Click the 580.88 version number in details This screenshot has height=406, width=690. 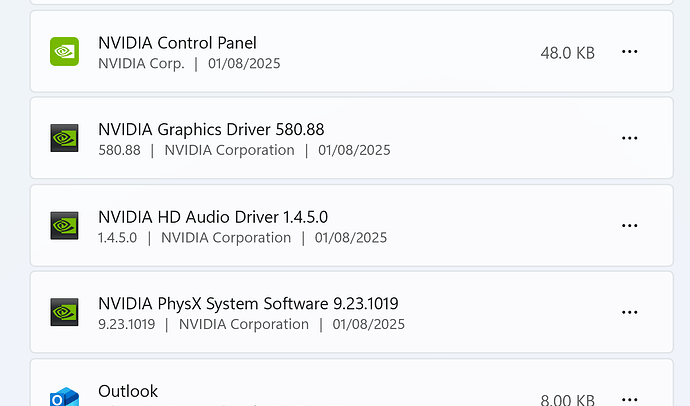[x=119, y=150]
